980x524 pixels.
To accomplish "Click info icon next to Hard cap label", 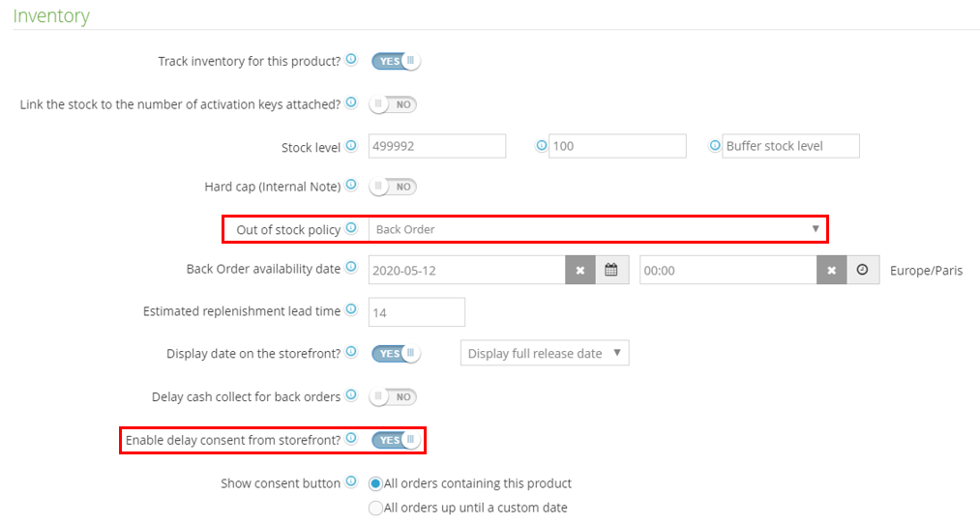I will (351, 185).
